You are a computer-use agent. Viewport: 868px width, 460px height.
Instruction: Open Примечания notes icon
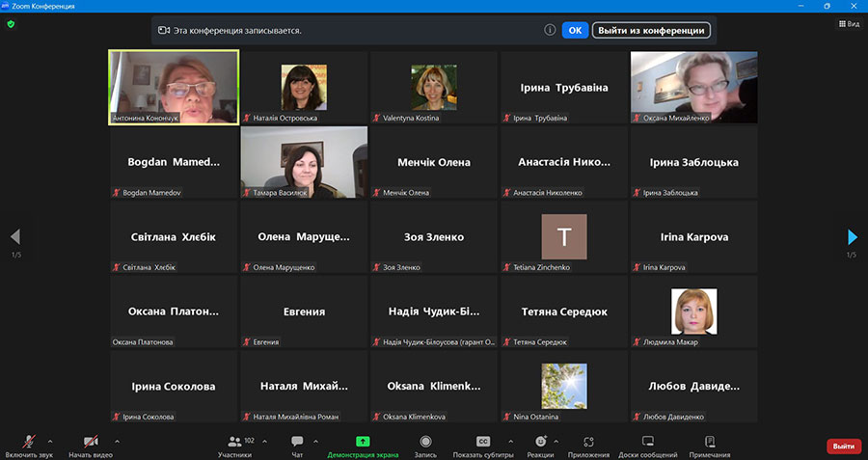click(x=709, y=442)
